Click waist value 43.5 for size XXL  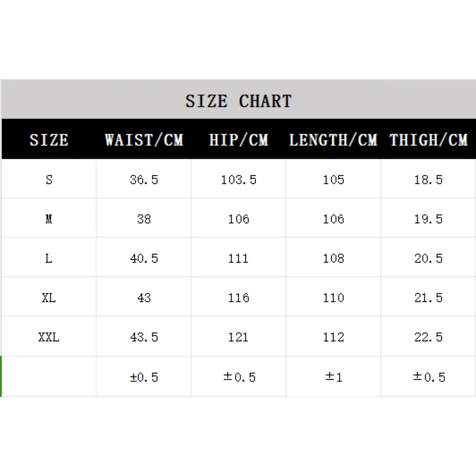tap(144, 337)
